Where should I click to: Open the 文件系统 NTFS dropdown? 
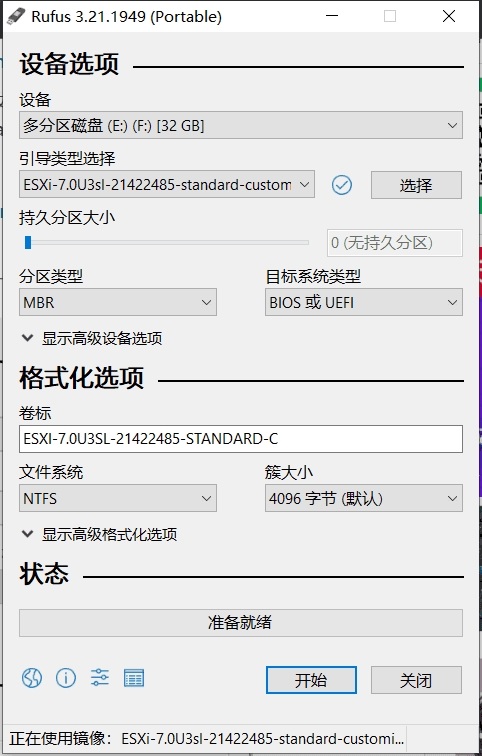118,498
